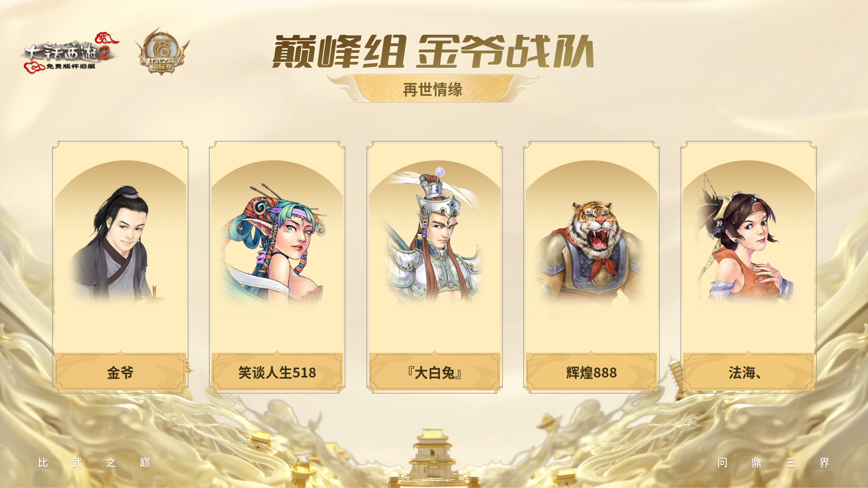Select the red-headband girl portrait
Screen dimensions: 868x488
tap(744, 242)
